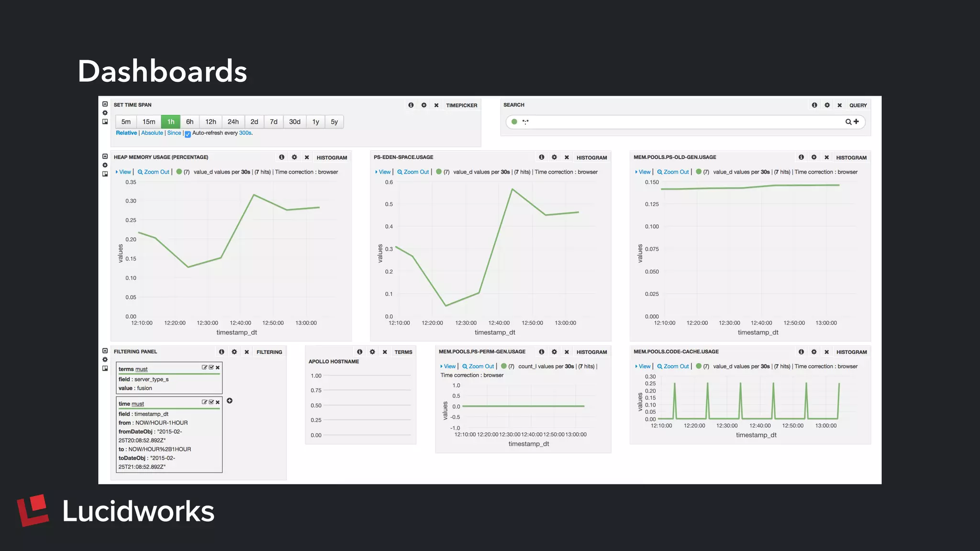This screenshot has height=551, width=980.
Task: Set time span to 5y
Action: [x=334, y=122]
